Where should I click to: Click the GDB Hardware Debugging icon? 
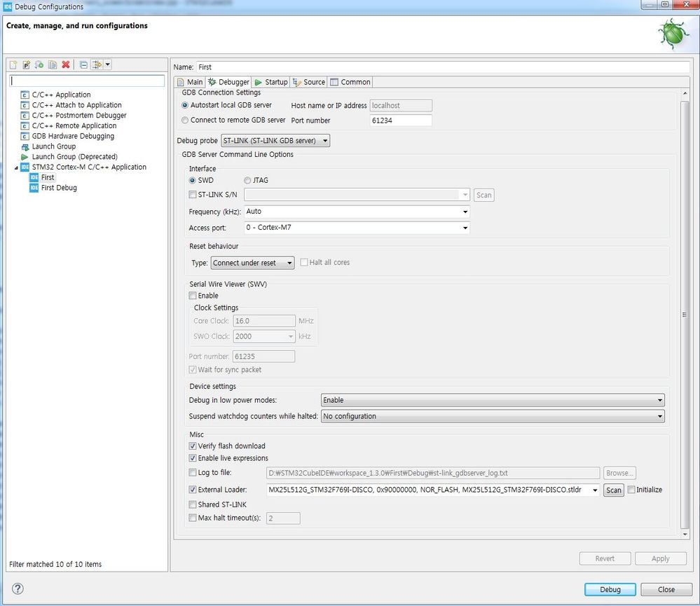[x=25, y=136]
